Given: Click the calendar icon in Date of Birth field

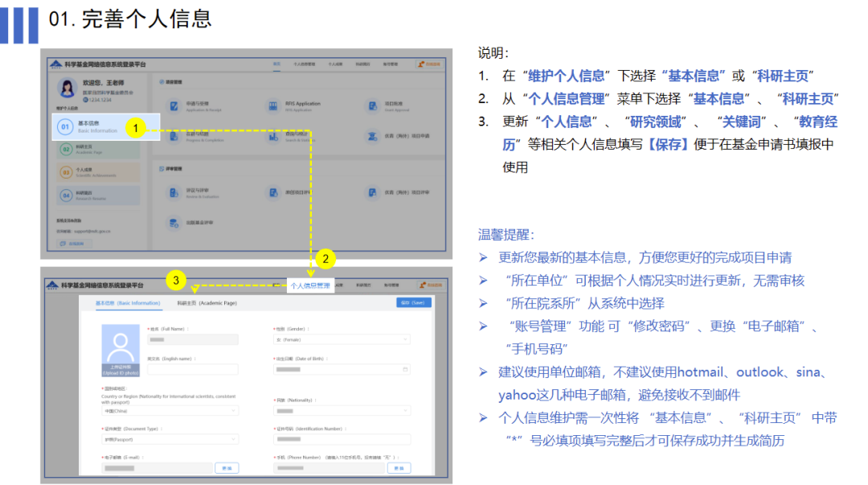Looking at the screenshot, I should point(405,369).
